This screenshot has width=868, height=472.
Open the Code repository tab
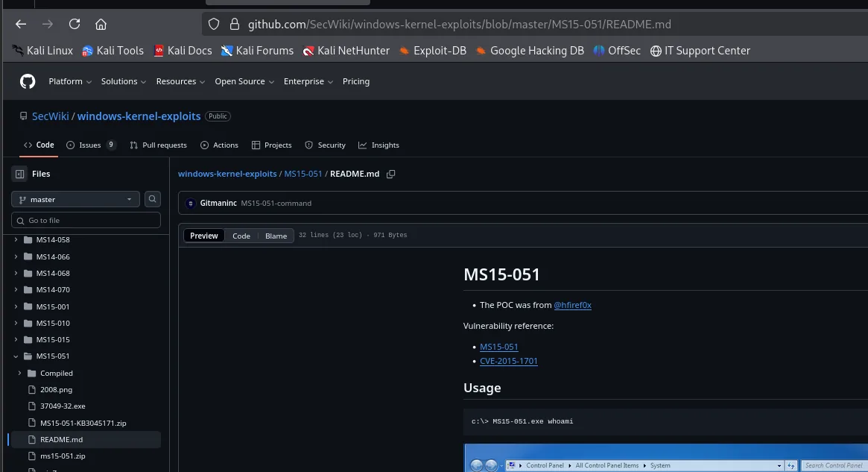pos(39,145)
